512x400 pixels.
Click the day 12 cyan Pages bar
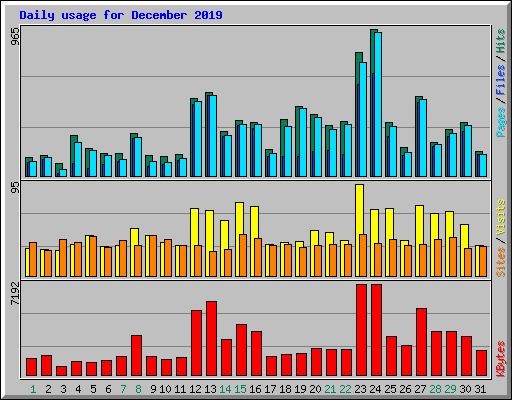tap(198, 139)
